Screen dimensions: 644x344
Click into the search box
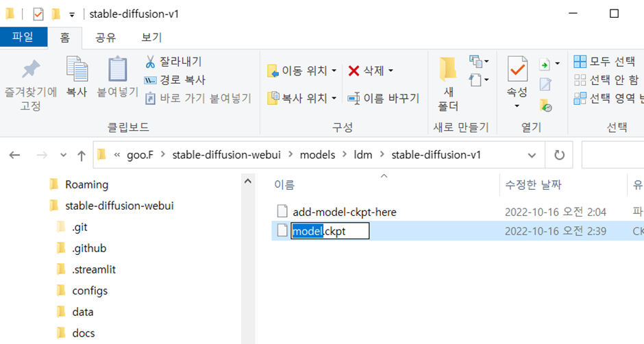tap(612, 156)
